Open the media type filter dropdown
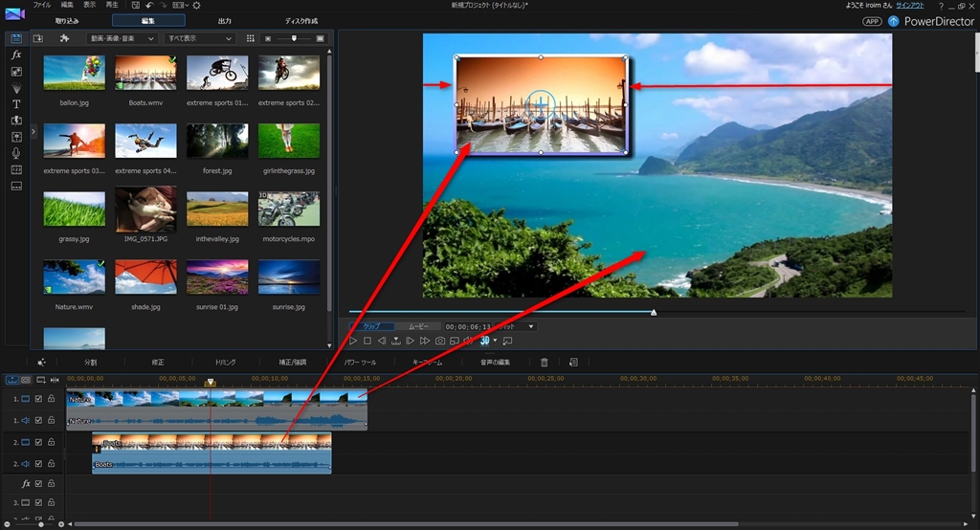Screen dimensions: 980x530 point(122,39)
